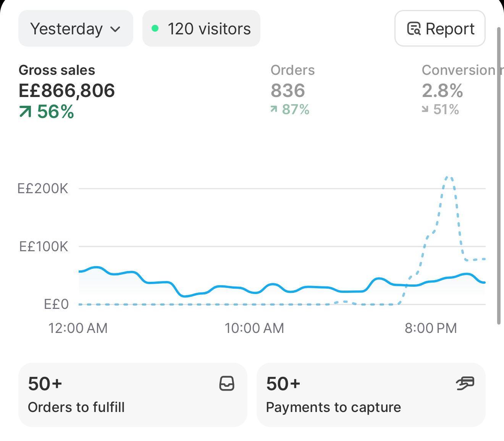Click the report magnifier icon

pos(414,29)
